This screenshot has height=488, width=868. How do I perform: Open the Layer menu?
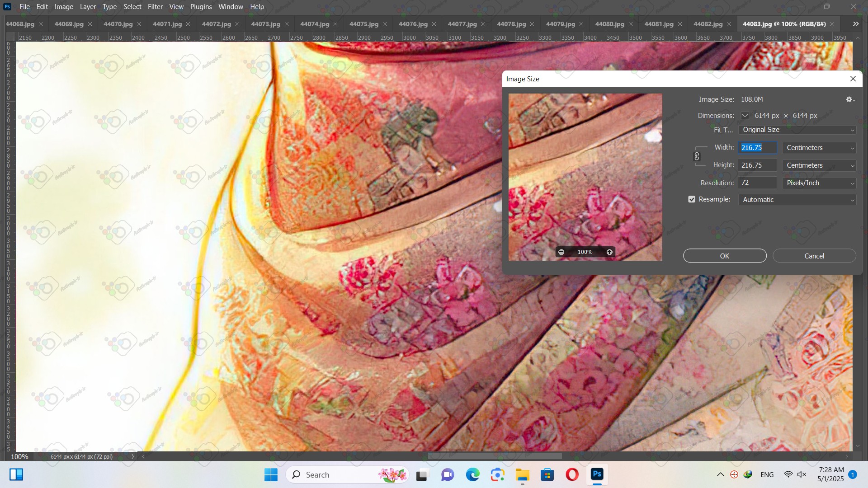point(88,7)
